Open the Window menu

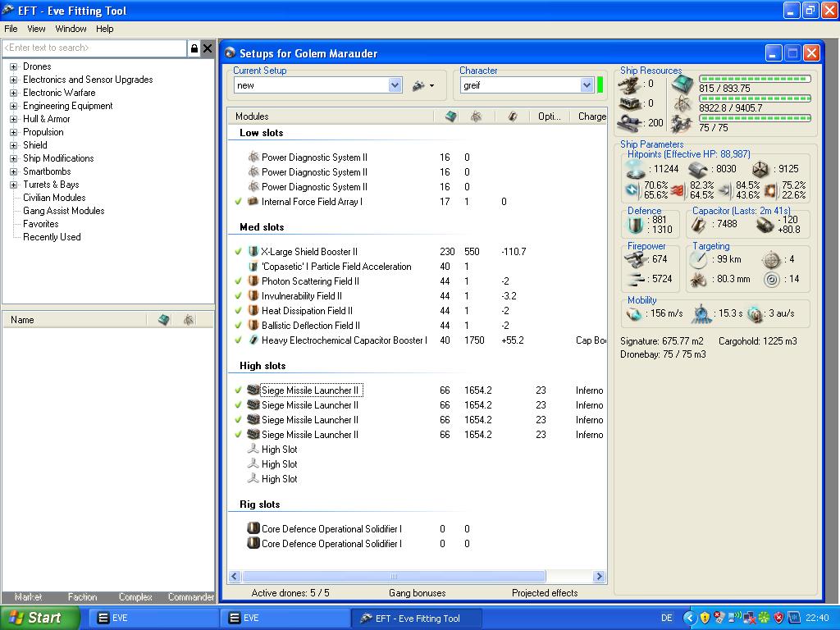coord(71,29)
